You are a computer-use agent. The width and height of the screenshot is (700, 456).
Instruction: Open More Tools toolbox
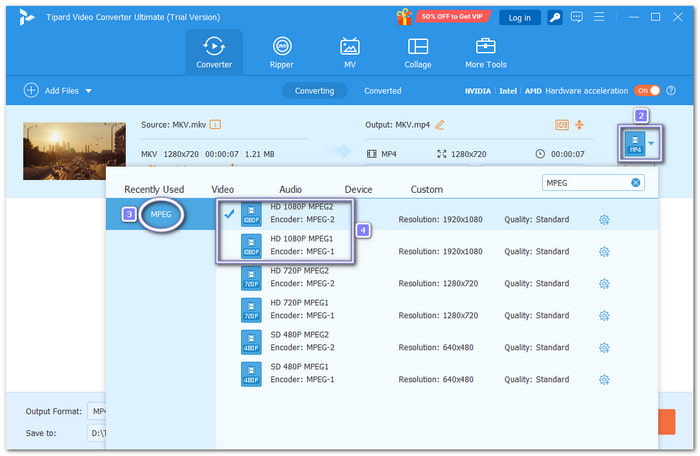tap(486, 52)
